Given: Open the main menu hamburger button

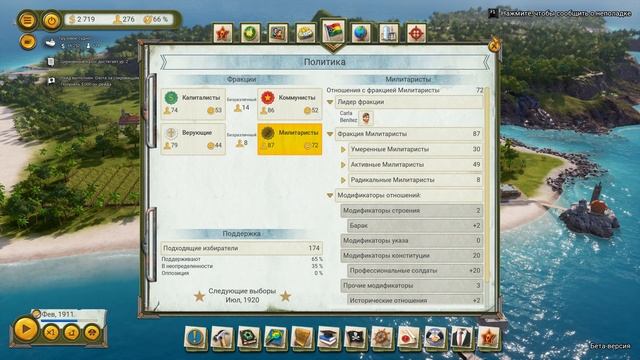Looking at the screenshot, I should pos(27,20).
